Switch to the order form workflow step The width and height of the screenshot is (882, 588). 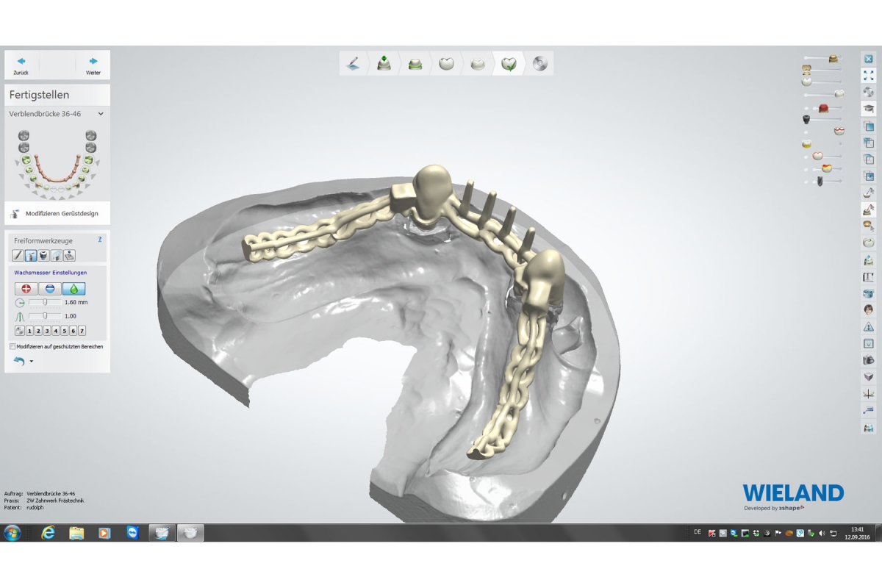pyautogui.click(x=354, y=64)
